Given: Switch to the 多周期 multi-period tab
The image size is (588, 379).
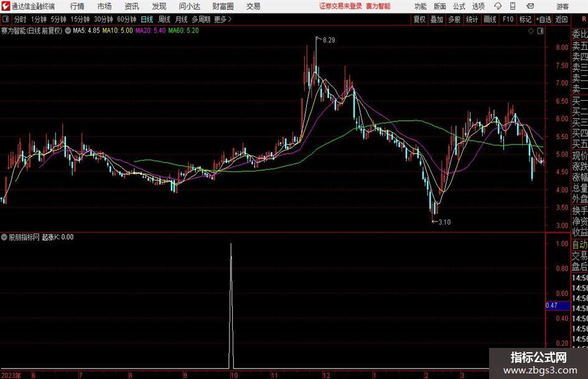Looking at the screenshot, I should pos(201,19).
